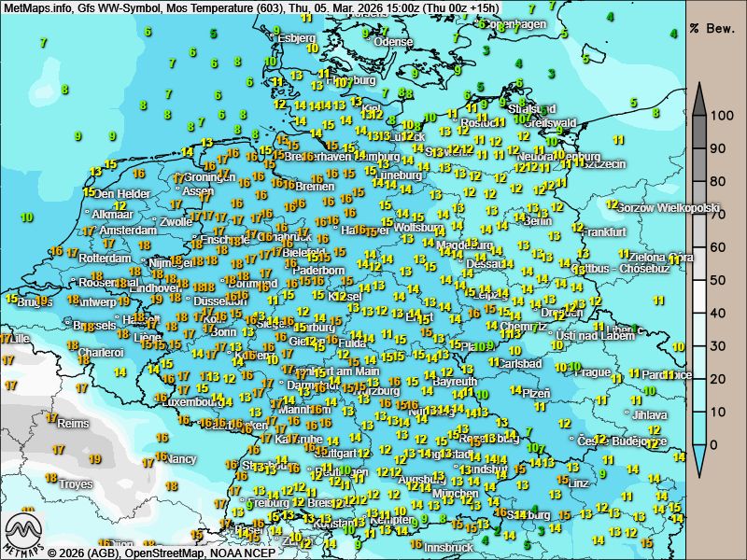Screen dimensions: 747x560
Task: Select the 100 value on the legend scale
Action: click(x=719, y=117)
